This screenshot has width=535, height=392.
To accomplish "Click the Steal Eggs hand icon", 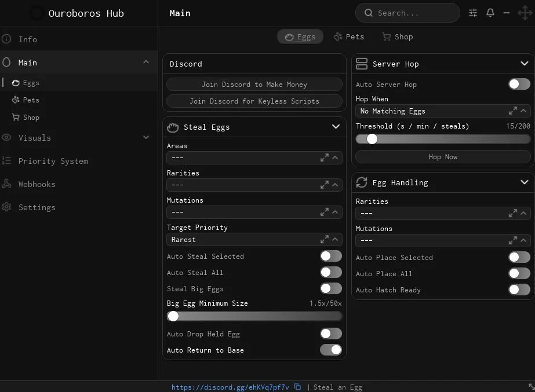I will pyautogui.click(x=173, y=127).
